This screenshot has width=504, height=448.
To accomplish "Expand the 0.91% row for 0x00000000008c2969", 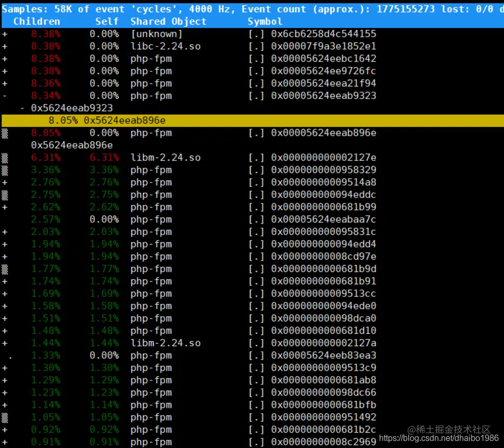I will pos(5,442).
